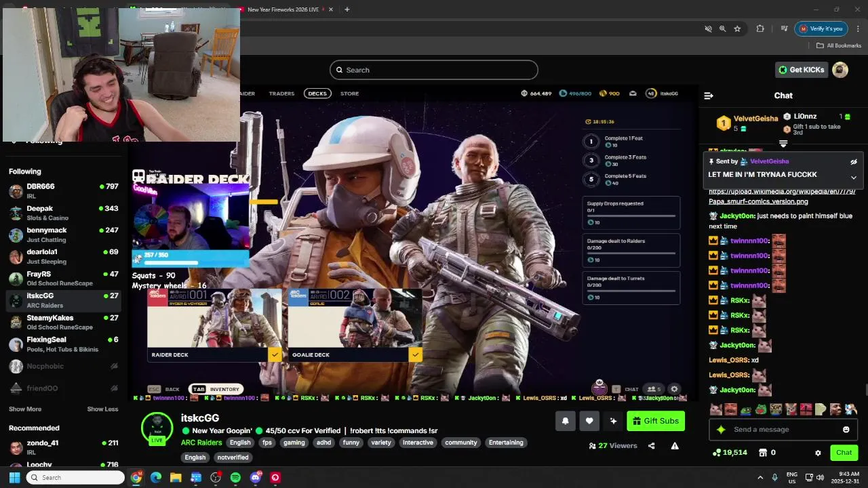The width and height of the screenshot is (868, 488).
Task: Open Spotify from the taskbar
Action: tap(235, 477)
